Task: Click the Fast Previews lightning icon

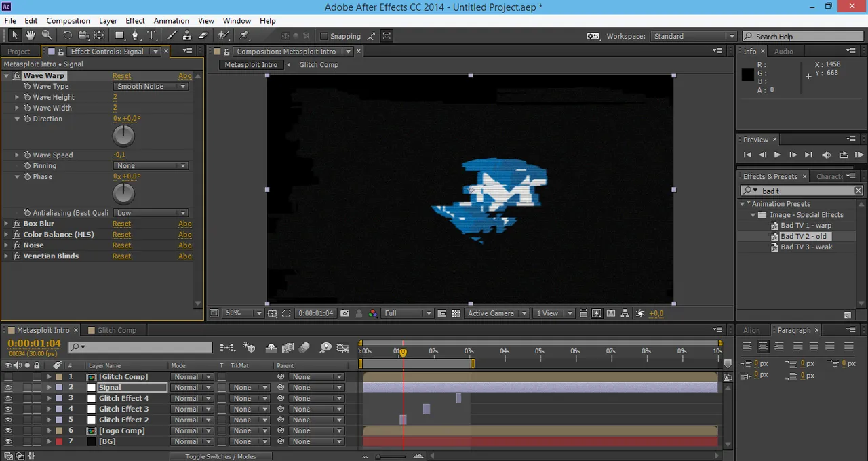Action: click(x=597, y=313)
